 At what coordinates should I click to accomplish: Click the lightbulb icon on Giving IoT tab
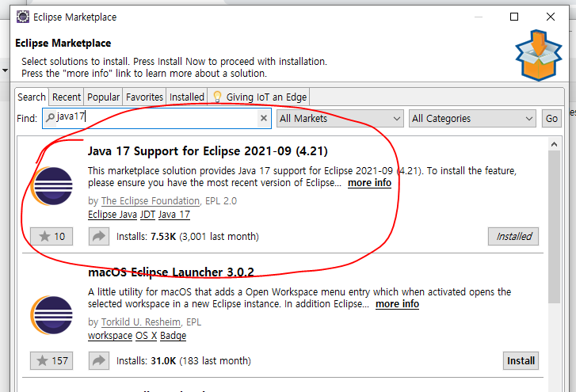(217, 97)
